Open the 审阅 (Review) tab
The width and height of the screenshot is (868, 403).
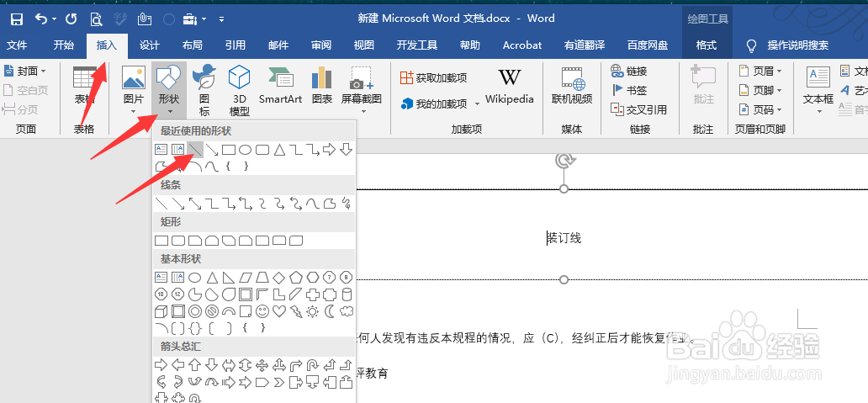coord(321,45)
